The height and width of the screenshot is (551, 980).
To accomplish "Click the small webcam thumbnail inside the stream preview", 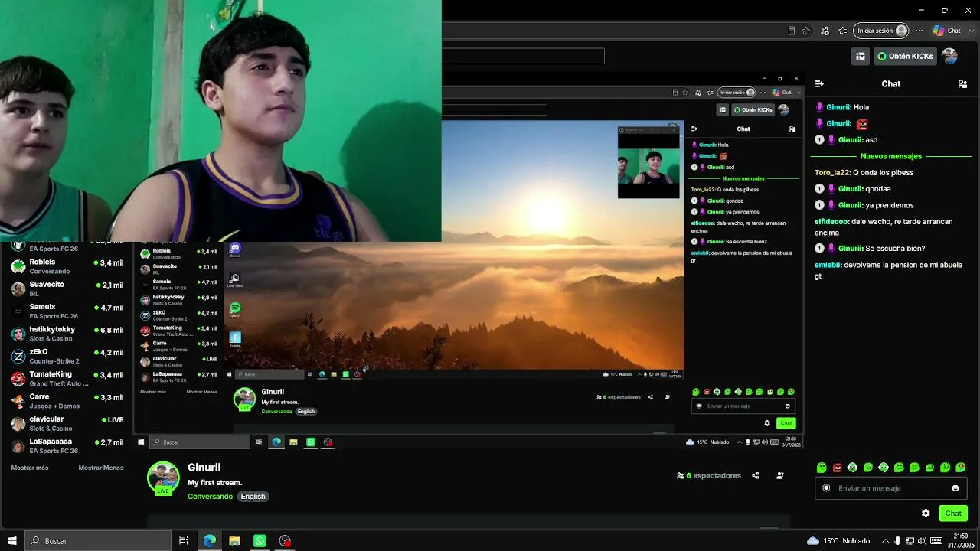I will tap(648, 162).
